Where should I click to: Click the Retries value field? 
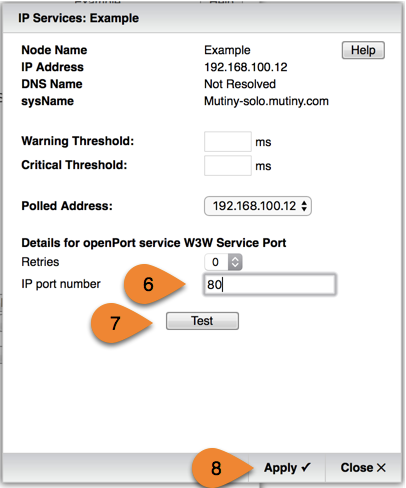click(x=216, y=262)
